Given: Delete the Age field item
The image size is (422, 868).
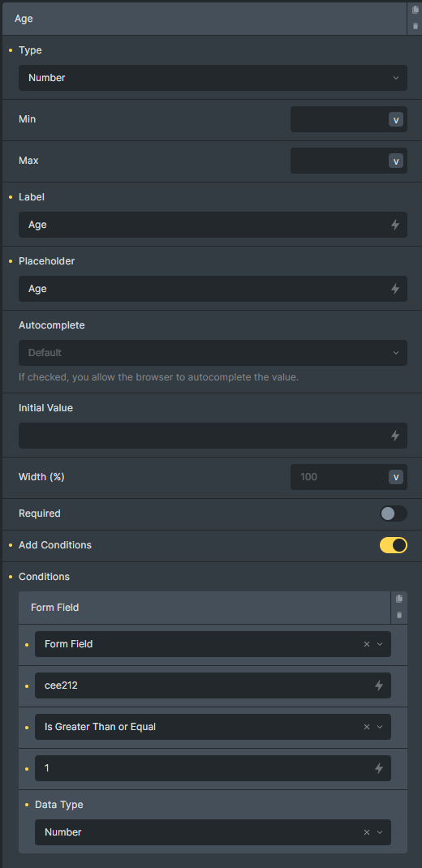Looking at the screenshot, I should (x=416, y=26).
